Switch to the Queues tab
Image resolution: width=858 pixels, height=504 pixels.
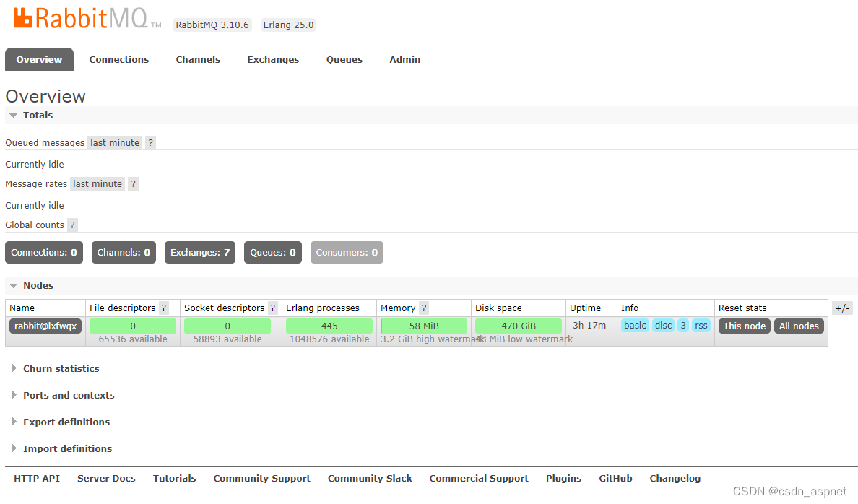344,60
